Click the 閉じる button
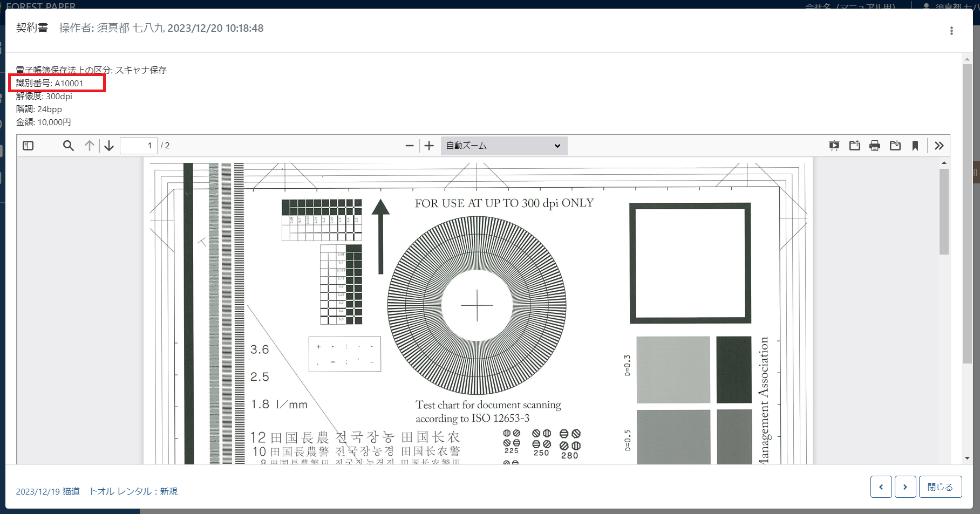 tap(940, 487)
